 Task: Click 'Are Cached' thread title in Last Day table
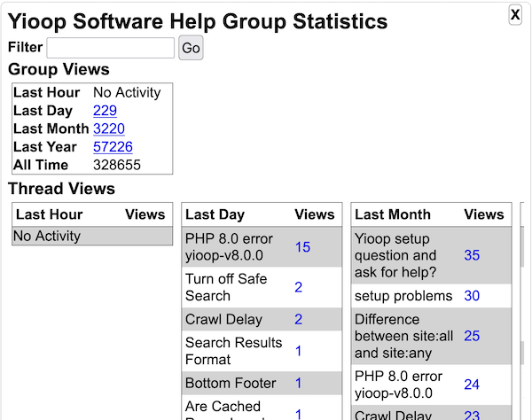click(x=223, y=407)
